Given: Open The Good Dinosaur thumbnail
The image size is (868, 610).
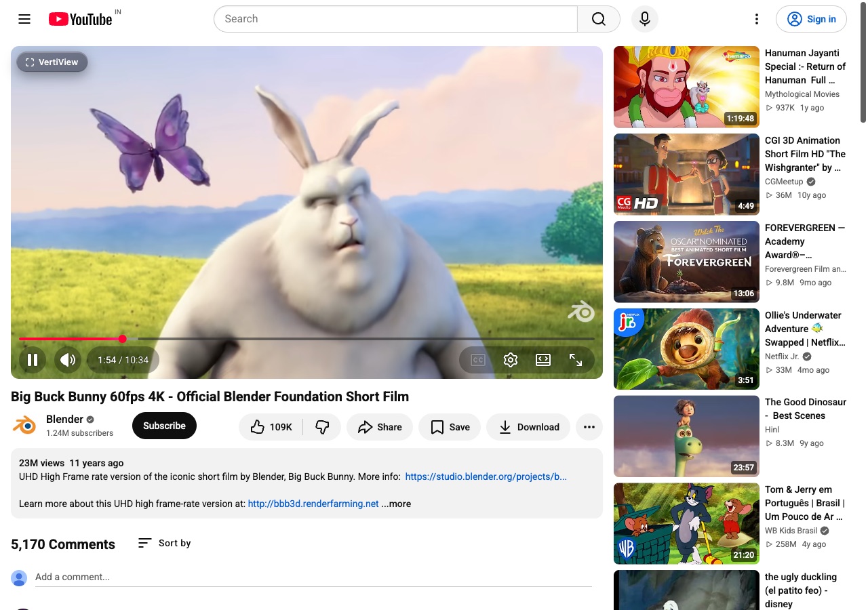Looking at the screenshot, I should pyautogui.click(x=686, y=436).
